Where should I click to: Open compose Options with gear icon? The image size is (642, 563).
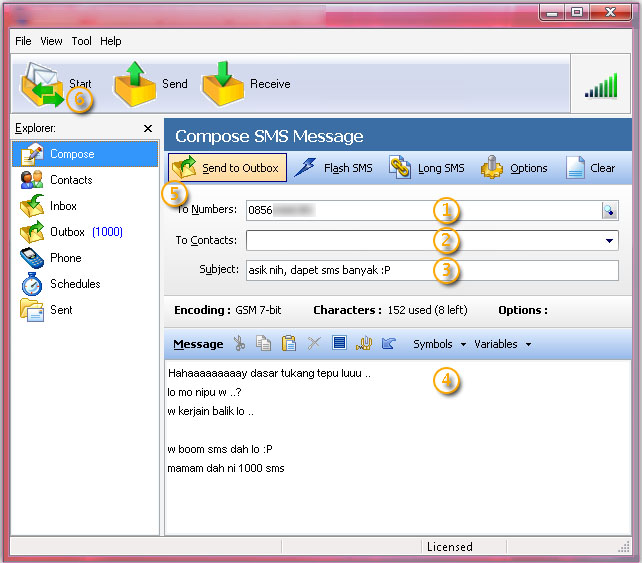(x=514, y=168)
